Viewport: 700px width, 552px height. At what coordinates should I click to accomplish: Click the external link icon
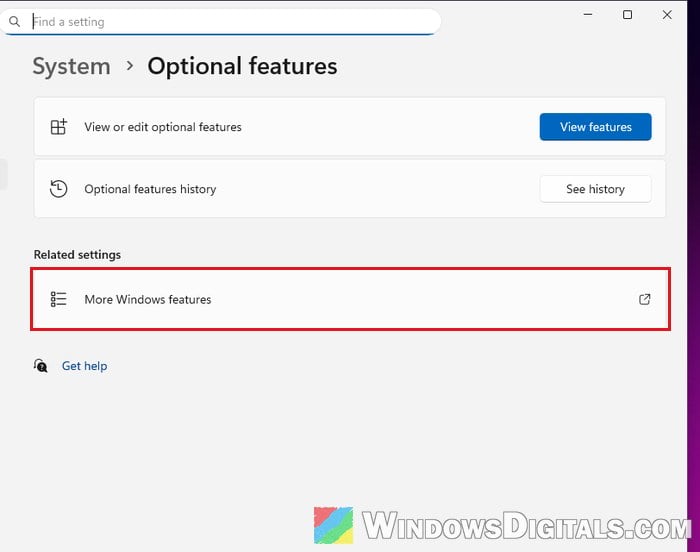pyautogui.click(x=644, y=299)
